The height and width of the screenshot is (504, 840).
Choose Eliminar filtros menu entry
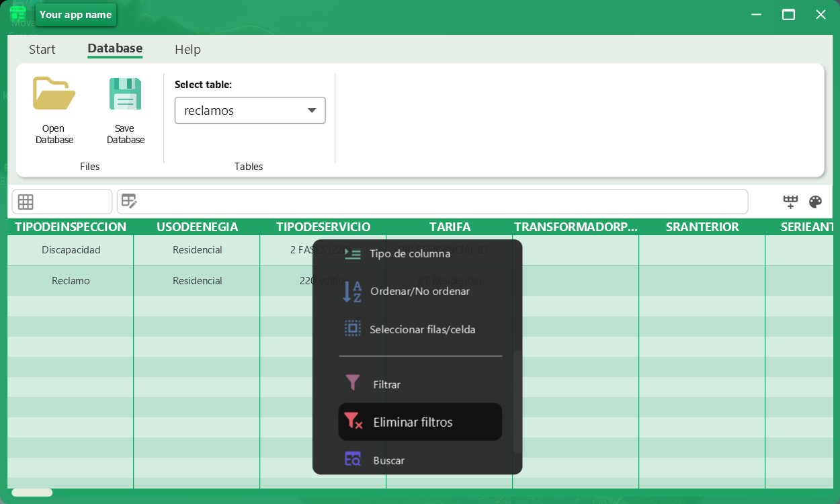pos(420,422)
